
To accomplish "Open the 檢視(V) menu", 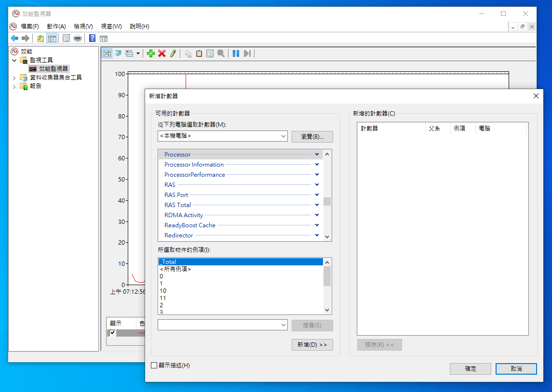I will pyautogui.click(x=83, y=26).
